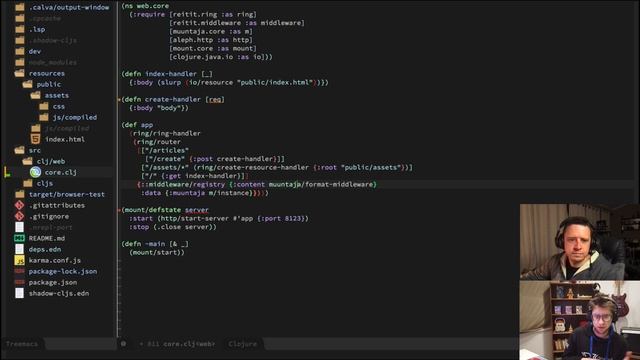Click the markdown icon beside README.md
The height and width of the screenshot is (360, 640).
coord(19,238)
